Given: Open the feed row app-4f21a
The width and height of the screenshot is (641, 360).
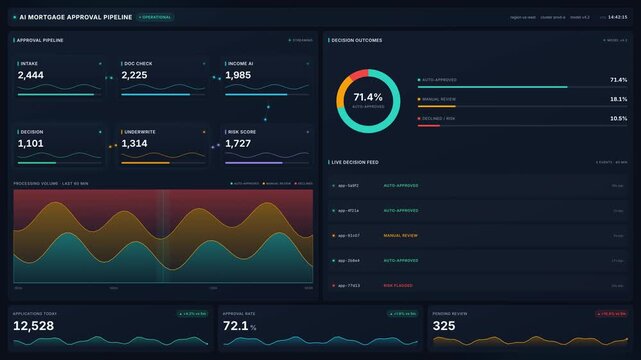Looking at the screenshot, I should pos(477,210).
